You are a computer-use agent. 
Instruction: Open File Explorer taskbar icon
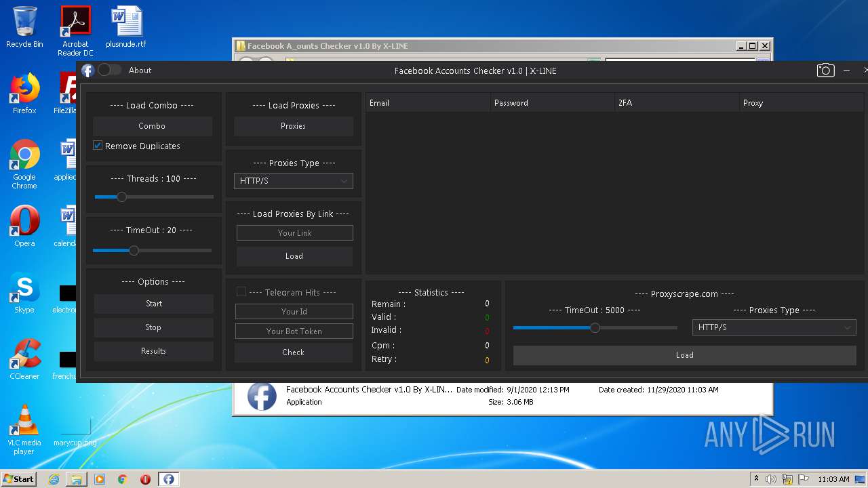coord(77,479)
